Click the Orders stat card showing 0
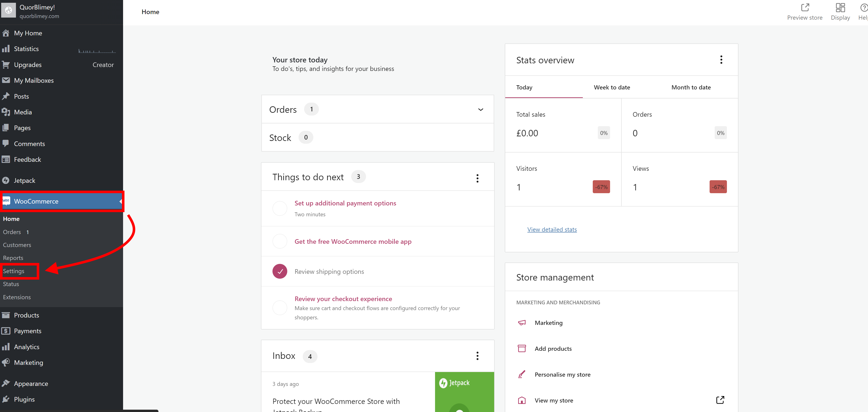 (680, 125)
